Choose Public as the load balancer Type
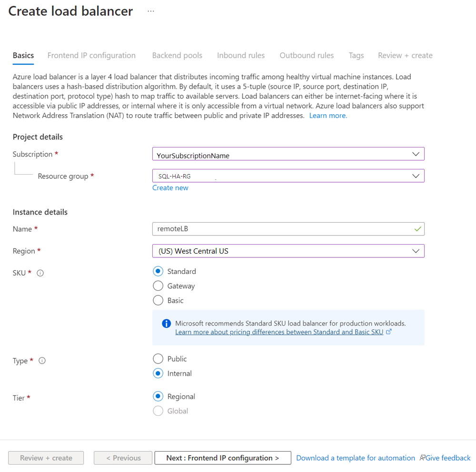 (158, 359)
